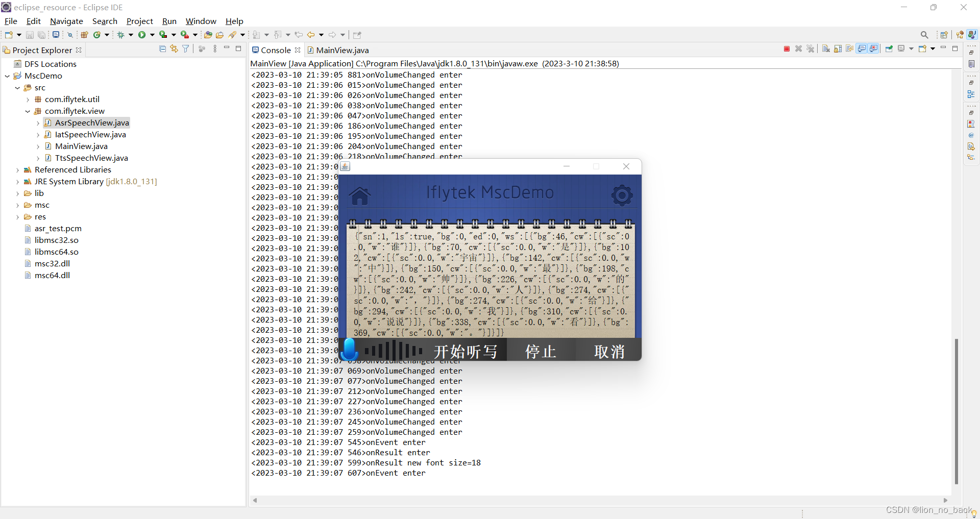This screenshot has height=519, width=980.
Task: Click the Back navigation arrow in toolbar
Action: (x=311, y=35)
